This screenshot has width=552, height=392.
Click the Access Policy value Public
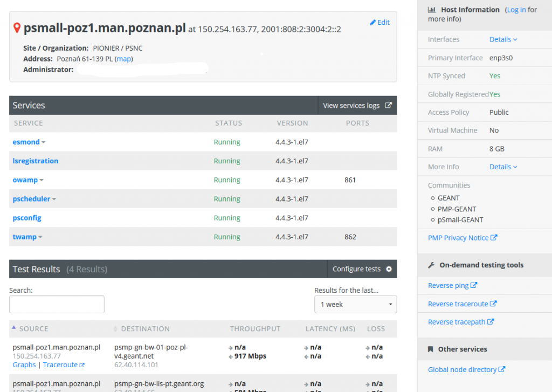click(x=499, y=112)
